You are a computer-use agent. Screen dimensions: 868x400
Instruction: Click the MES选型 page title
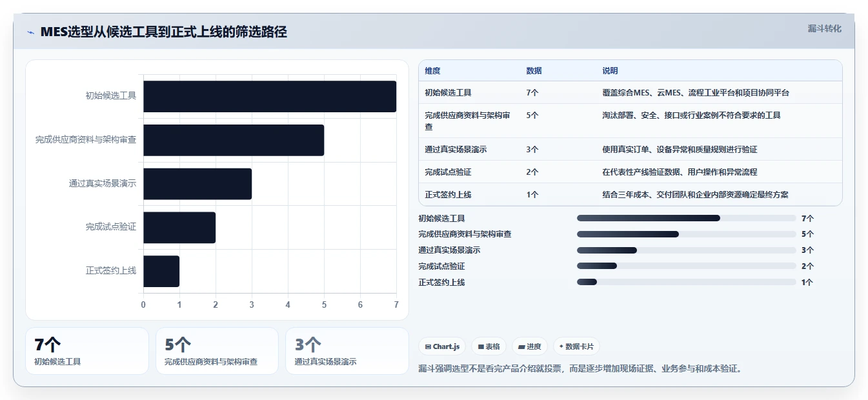pos(163,32)
